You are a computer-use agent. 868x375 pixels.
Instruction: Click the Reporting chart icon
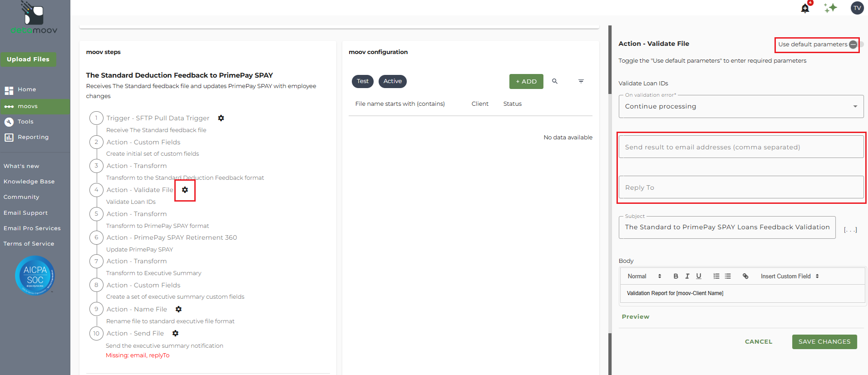(9, 137)
